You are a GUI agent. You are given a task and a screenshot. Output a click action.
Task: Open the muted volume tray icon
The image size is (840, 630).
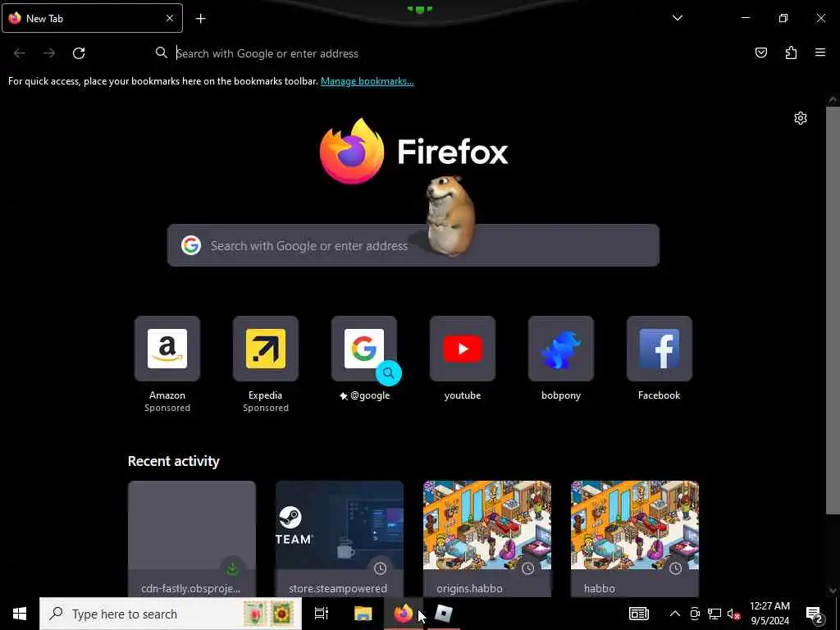pyautogui.click(x=733, y=614)
